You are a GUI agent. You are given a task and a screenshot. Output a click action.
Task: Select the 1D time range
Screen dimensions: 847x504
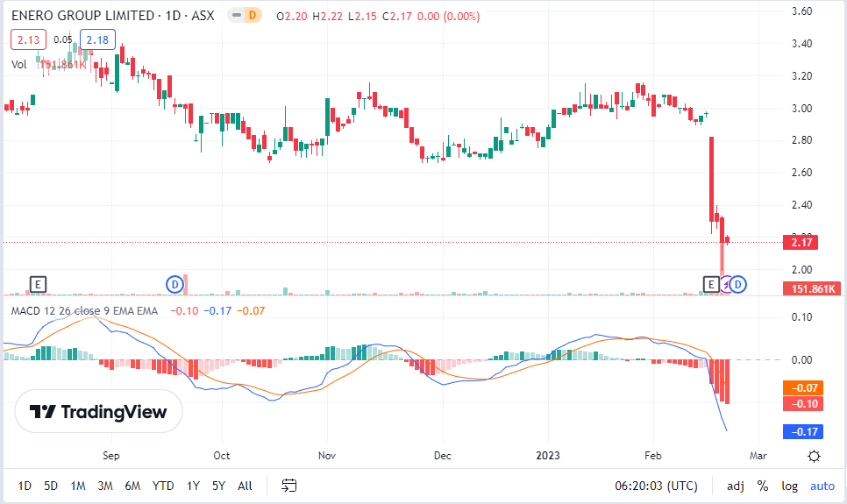tap(25, 486)
